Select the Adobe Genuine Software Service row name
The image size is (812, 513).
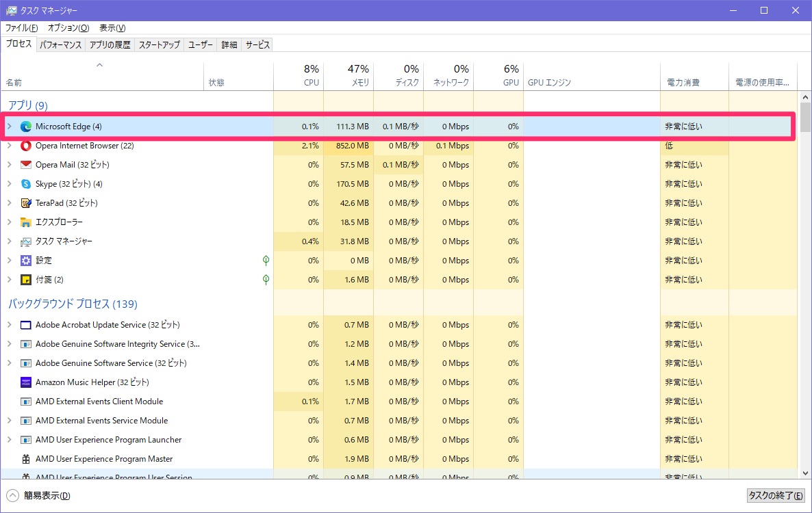pyautogui.click(x=111, y=363)
